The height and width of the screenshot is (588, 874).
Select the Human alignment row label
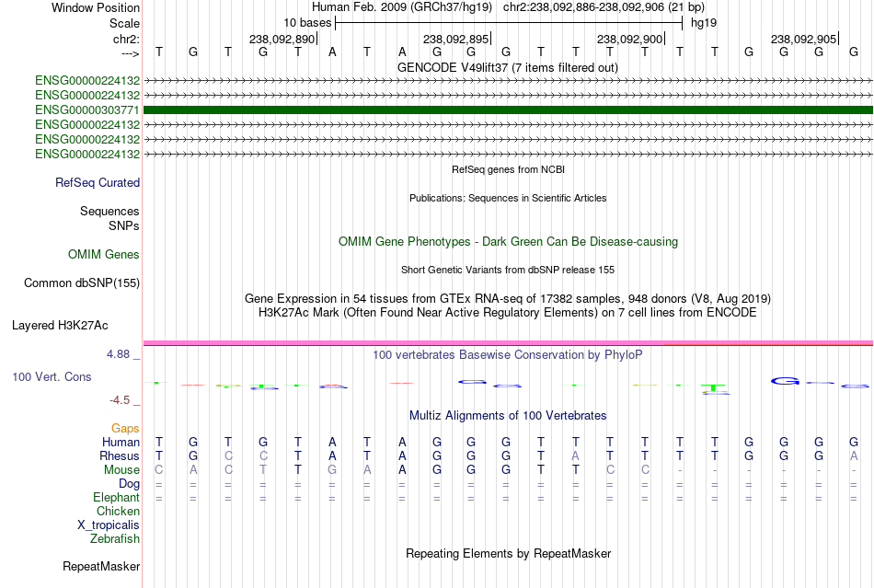click(x=121, y=442)
